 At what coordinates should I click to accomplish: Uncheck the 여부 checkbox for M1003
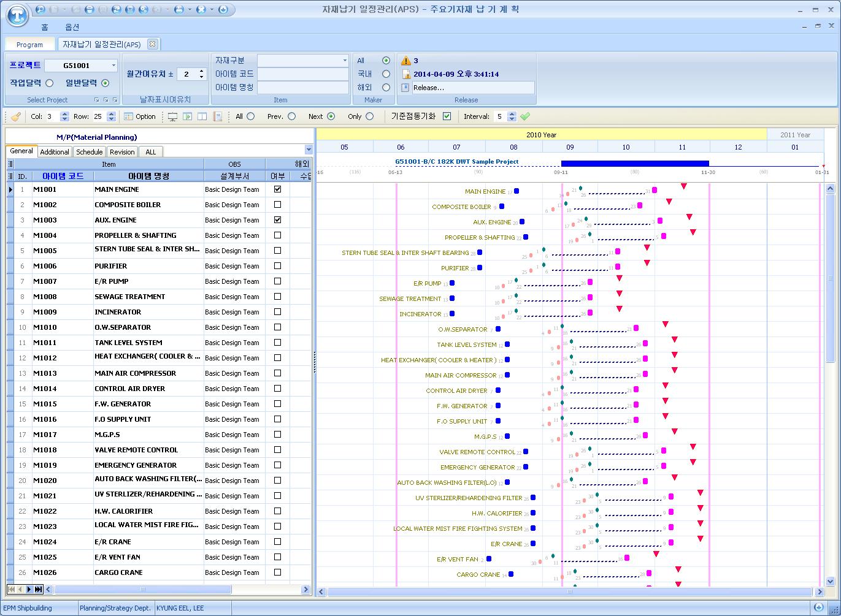(277, 220)
